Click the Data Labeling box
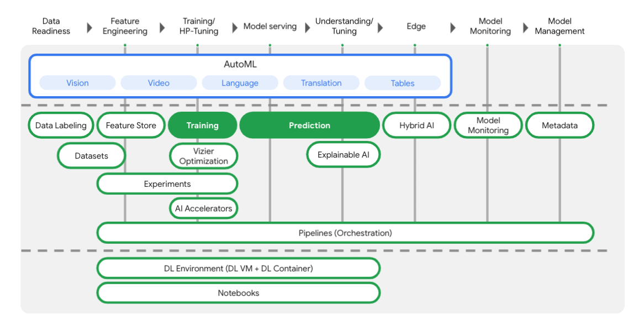The image size is (644, 335). [x=61, y=125]
